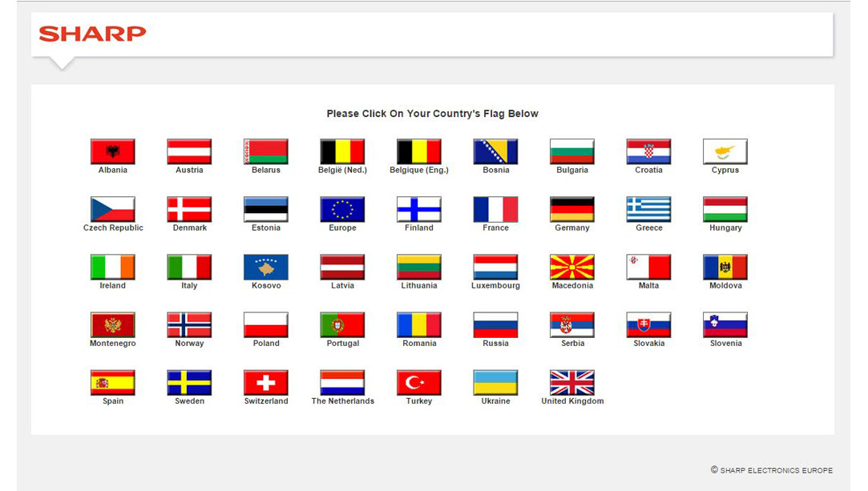Click the 'Luxembourg' text label
The width and height of the screenshot is (868, 491).
coord(495,286)
